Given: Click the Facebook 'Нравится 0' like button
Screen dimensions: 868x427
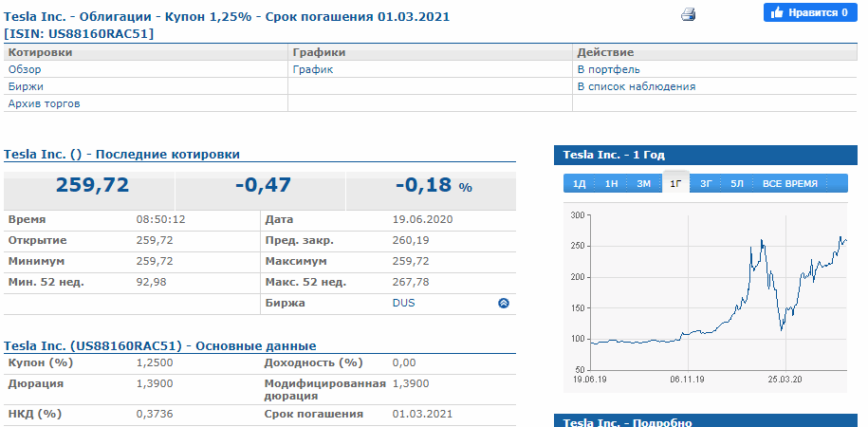Looking at the screenshot, I should pos(810,12).
